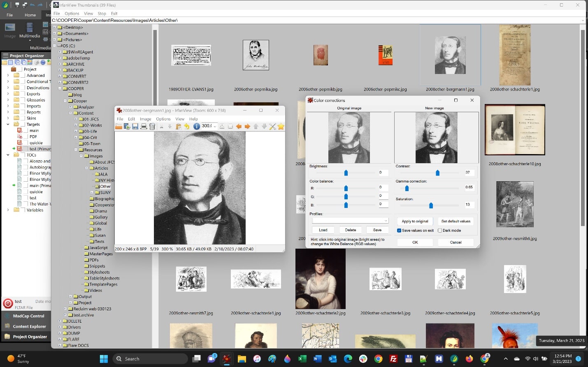Select the 2009other-schachterle2.jpg thumbnail

[x=320, y=279]
